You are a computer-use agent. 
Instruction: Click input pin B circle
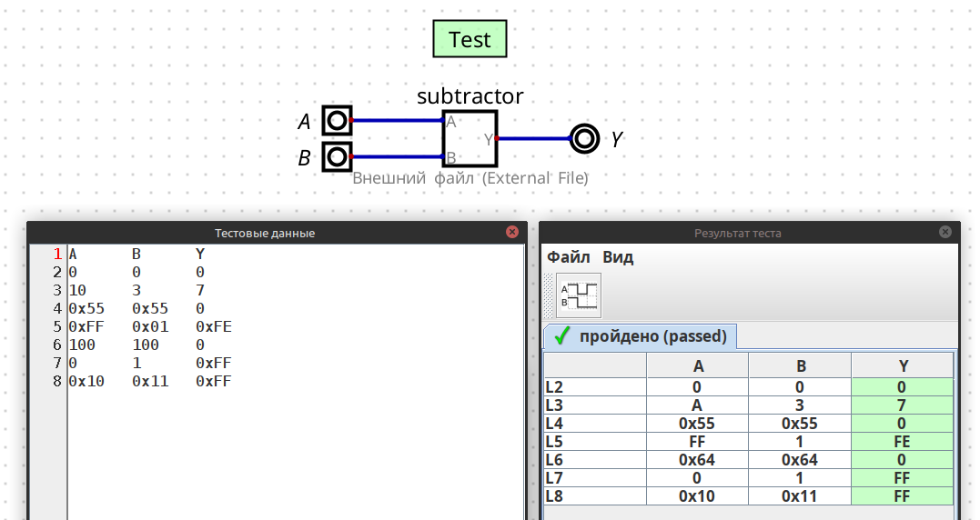click(x=337, y=156)
